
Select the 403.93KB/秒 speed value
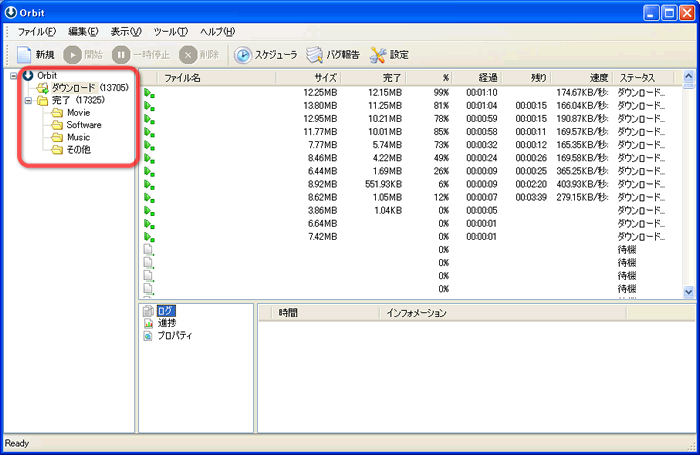point(582,184)
